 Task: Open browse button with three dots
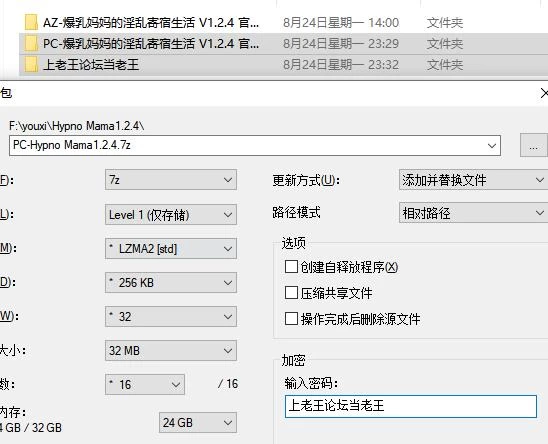533,145
